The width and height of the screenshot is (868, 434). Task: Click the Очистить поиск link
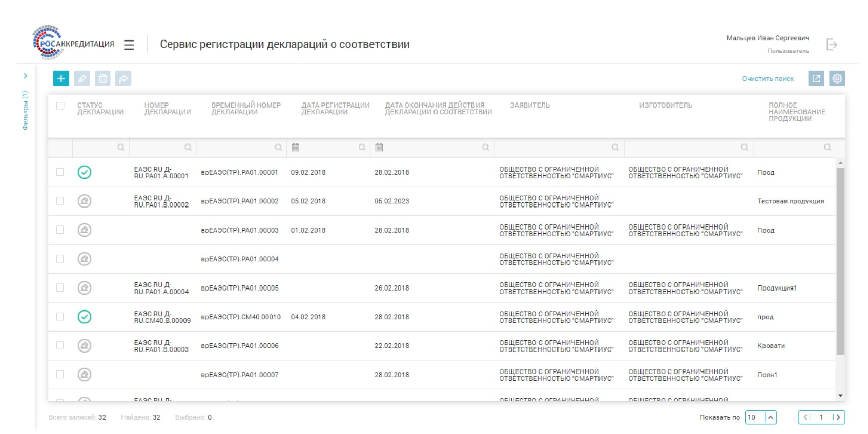[768, 79]
